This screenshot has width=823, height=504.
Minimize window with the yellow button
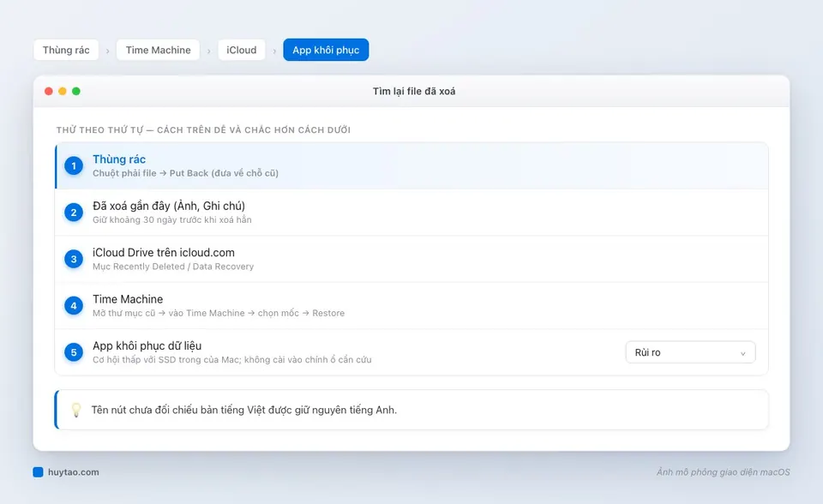(x=63, y=92)
